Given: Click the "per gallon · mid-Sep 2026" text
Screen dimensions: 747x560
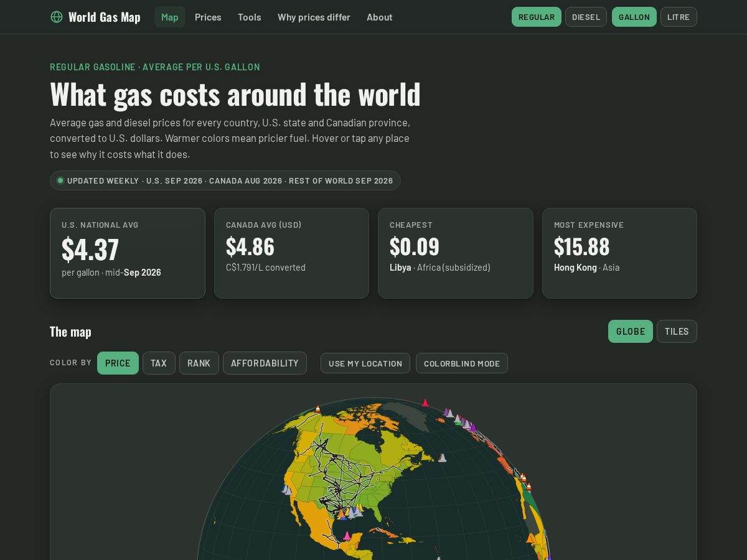Looking at the screenshot, I should pos(111,273).
